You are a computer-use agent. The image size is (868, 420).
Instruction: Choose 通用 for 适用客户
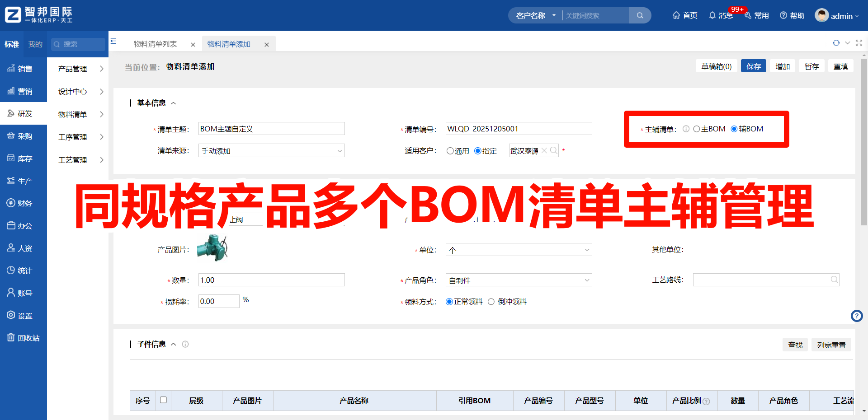pyautogui.click(x=450, y=151)
